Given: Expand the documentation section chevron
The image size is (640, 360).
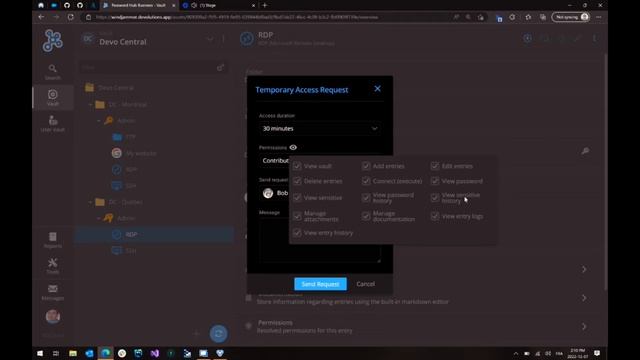Looking at the screenshot, I should pos(584,298).
